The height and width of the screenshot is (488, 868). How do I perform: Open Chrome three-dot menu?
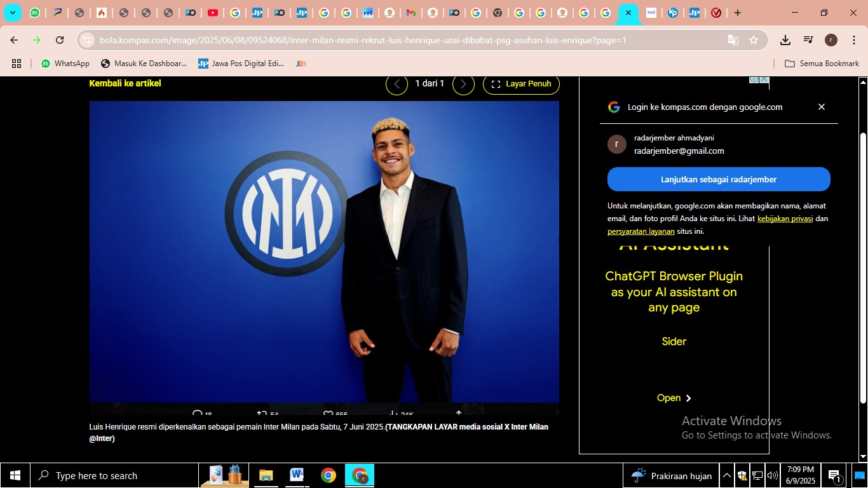[x=853, y=40]
